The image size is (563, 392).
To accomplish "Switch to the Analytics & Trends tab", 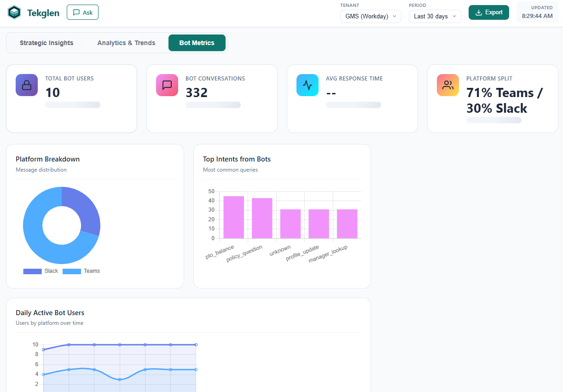I will coord(126,42).
